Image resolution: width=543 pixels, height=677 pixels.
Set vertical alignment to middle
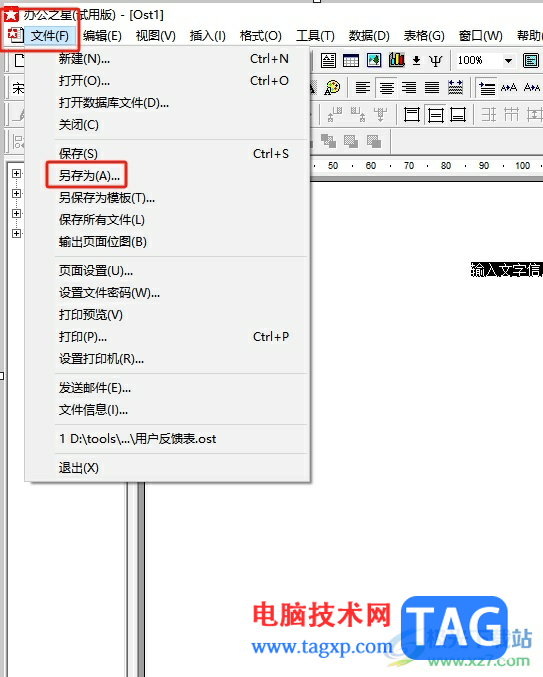[435, 115]
